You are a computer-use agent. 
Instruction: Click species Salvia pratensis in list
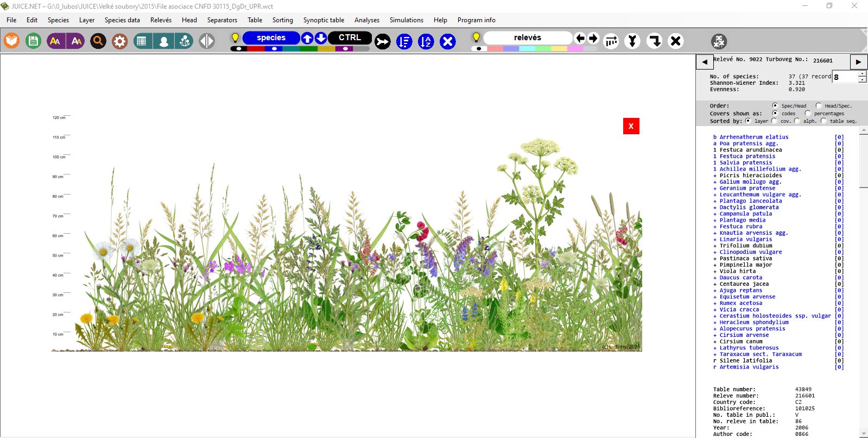point(746,162)
